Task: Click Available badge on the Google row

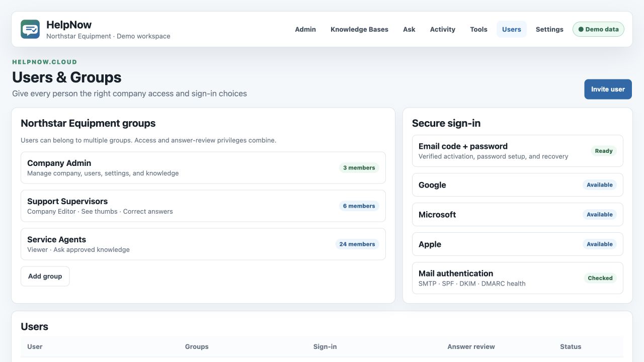Action: coord(600,185)
